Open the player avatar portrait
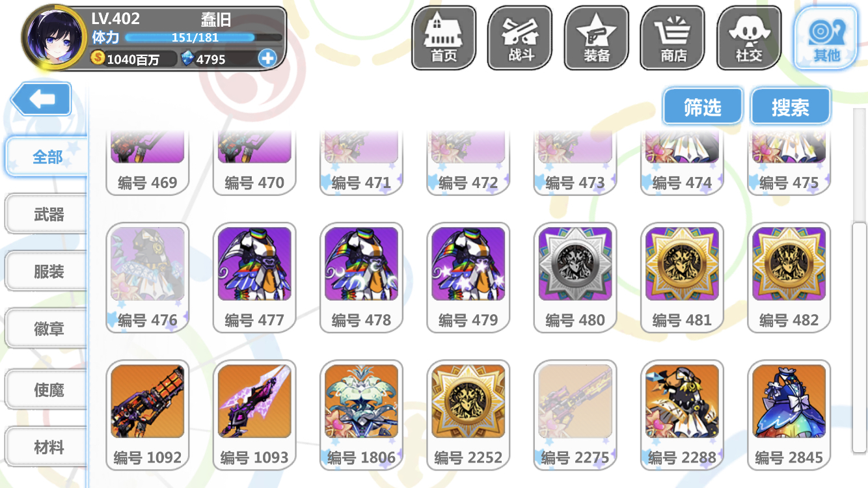Viewport: 868px width, 488px height. point(55,38)
